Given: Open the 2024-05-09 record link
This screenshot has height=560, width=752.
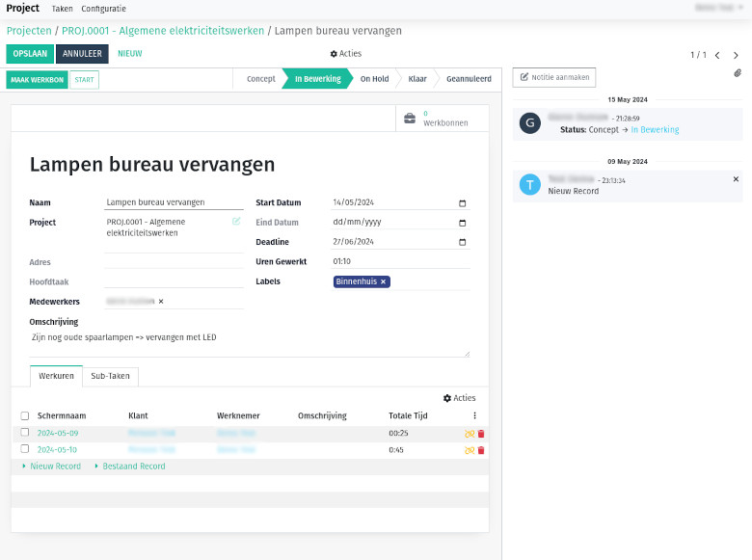Looking at the screenshot, I should pyautogui.click(x=58, y=433).
